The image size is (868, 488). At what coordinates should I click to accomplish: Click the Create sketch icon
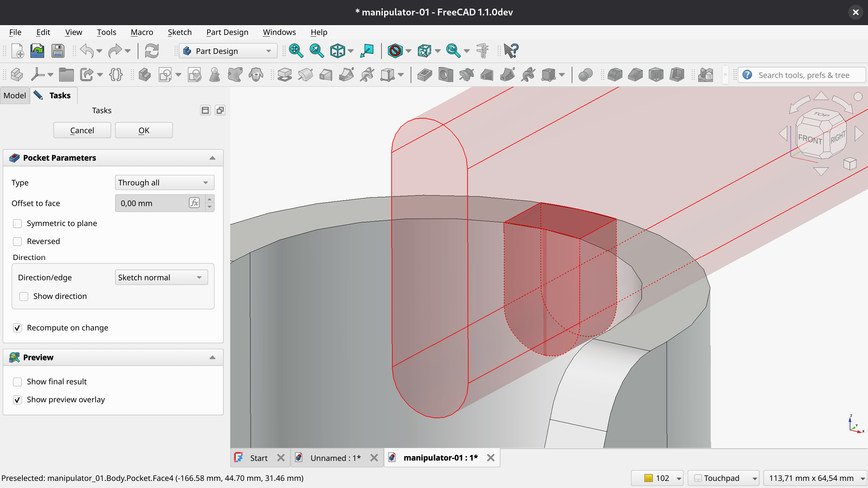point(165,75)
